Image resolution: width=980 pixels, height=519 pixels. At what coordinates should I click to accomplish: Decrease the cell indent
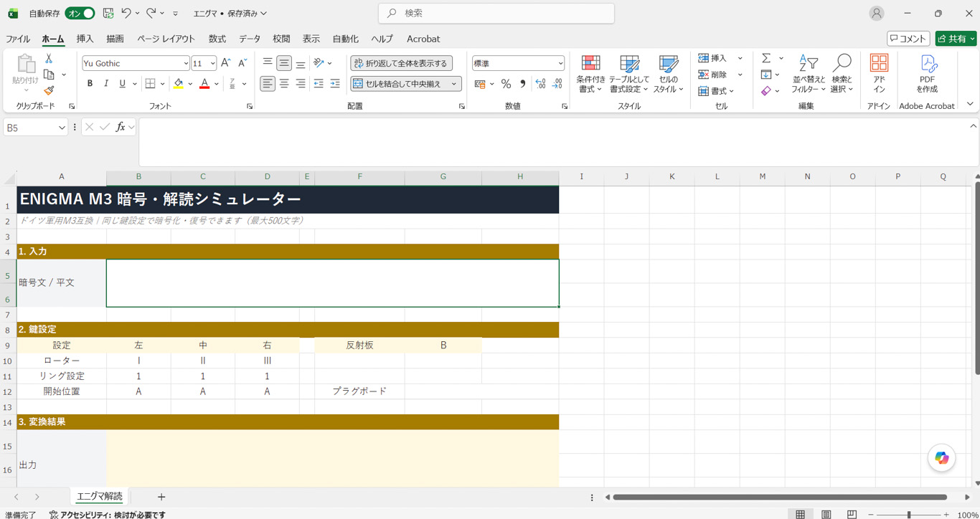point(319,84)
